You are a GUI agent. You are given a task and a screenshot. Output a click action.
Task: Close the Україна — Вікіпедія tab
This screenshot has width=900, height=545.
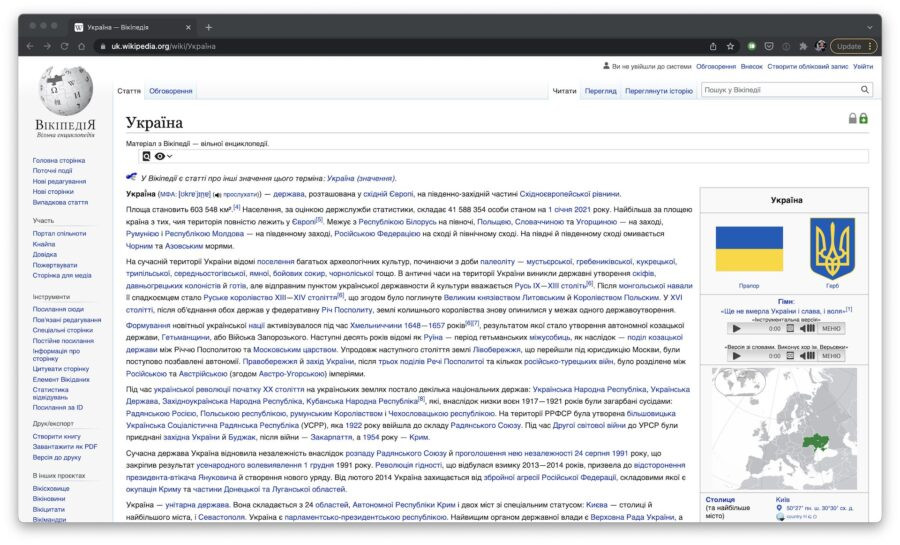[188, 27]
